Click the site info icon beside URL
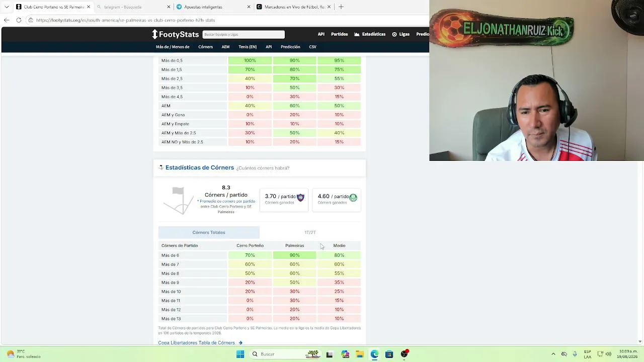The width and height of the screenshot is (644, 362). [x=31, y=20]
